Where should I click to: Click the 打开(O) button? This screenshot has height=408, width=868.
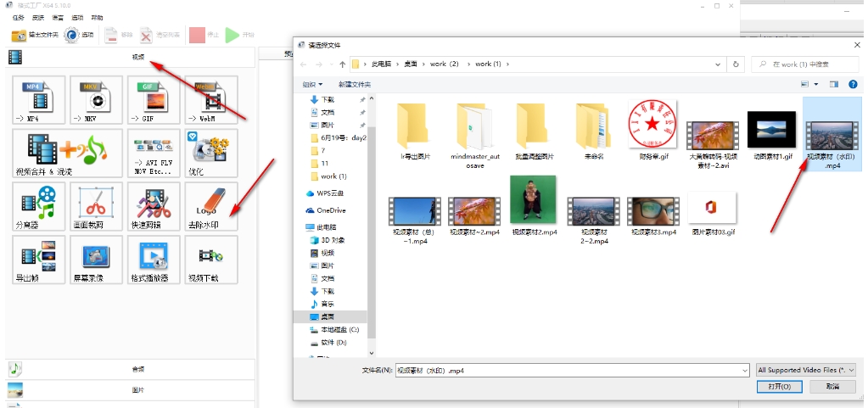(x=779, y=386)
